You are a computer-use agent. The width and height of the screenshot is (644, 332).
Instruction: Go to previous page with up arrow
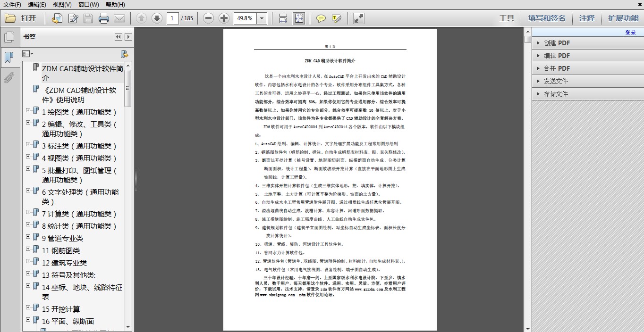tap(141, 18)
